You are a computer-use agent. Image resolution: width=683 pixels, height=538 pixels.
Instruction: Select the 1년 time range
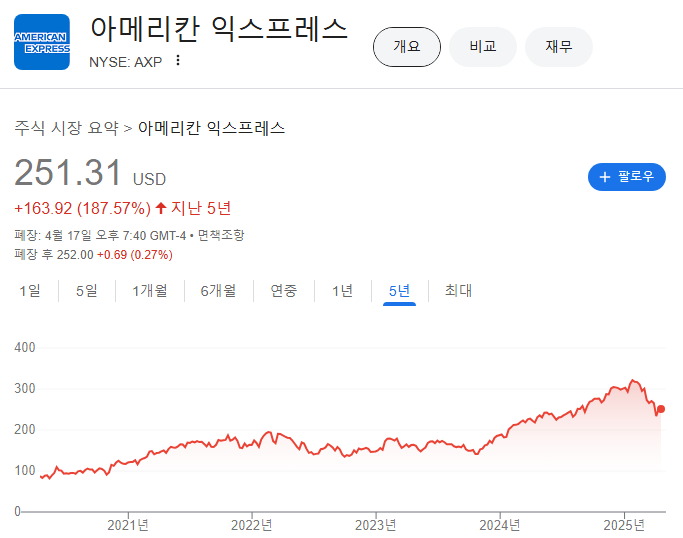pyautogui.click(x=342, y=291)
